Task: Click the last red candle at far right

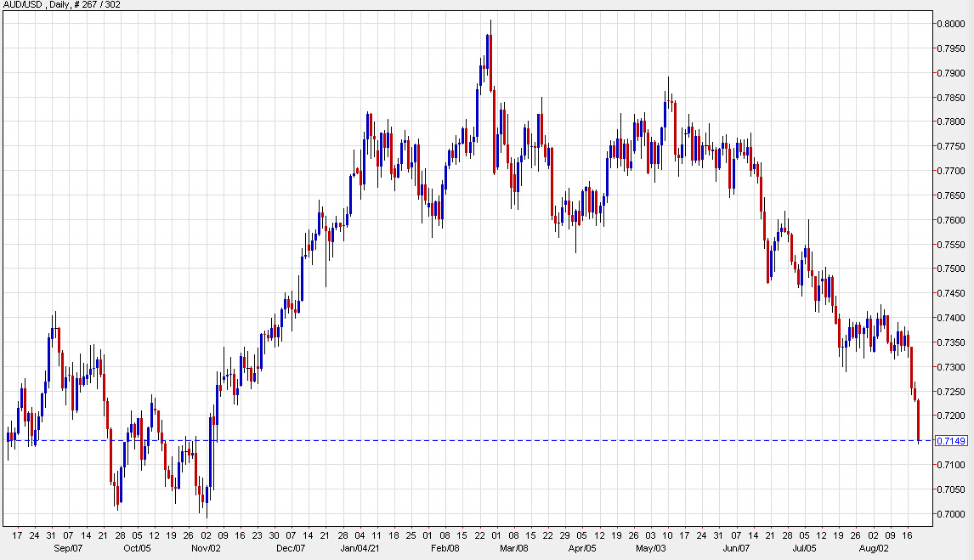Action: click(x=918, y=421)
